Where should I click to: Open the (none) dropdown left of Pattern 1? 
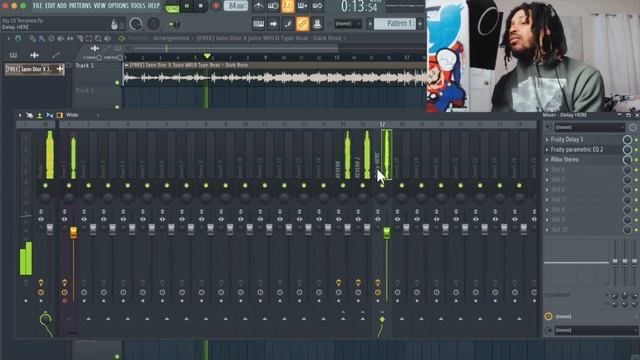[x=348, y=24]
